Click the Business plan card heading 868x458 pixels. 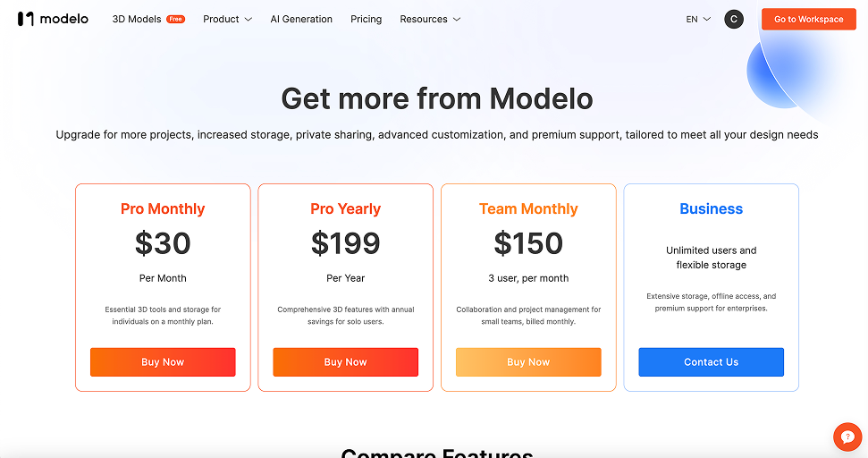coord(711,208)
